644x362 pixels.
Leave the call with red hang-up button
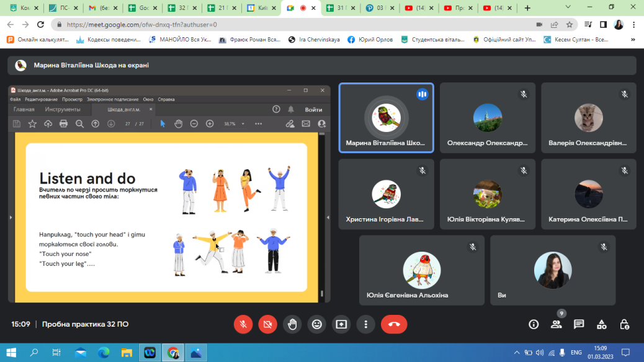click(x=393, y=324)
